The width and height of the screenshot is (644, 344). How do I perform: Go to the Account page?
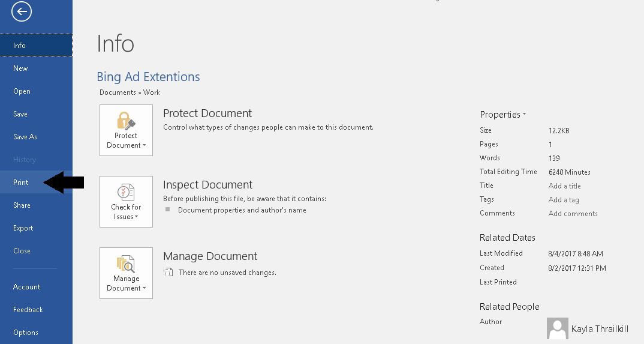[27, 287]
